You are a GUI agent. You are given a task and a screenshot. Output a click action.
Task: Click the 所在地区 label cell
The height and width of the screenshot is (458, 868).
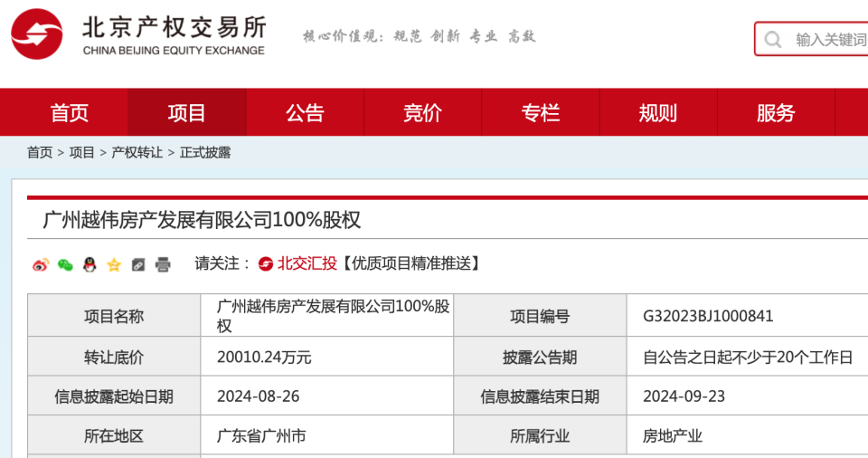pyautogui.click(x=114, y=436)
